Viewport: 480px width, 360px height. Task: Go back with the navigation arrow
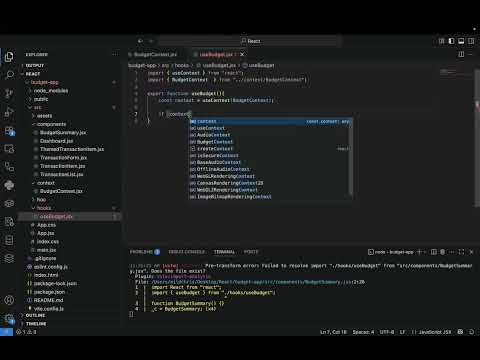tap(140, 41)
